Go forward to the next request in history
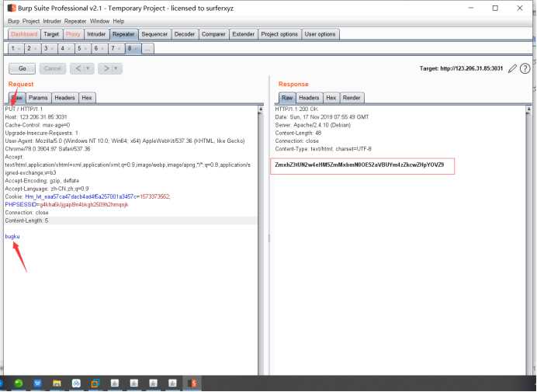 click(106, 68)
